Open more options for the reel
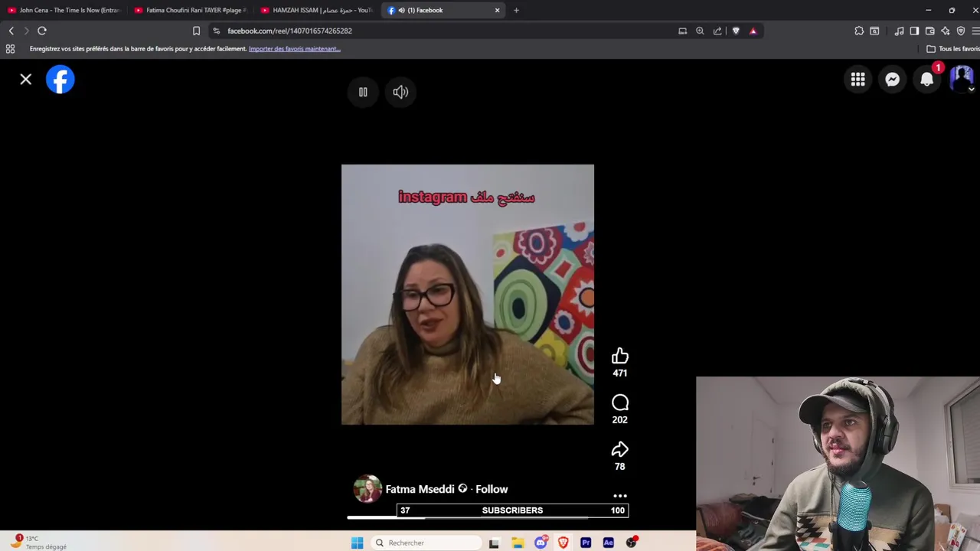The height and width of the screenshot is (551, 980). [x=620, y=496]
